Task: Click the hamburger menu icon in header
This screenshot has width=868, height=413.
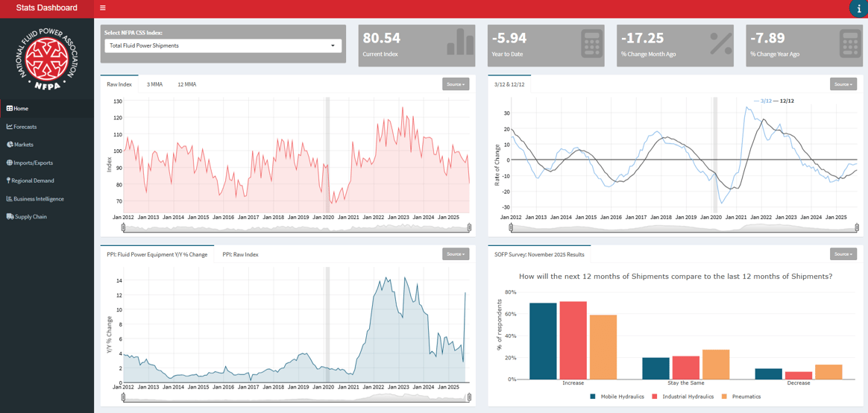Action: [103, 8]
